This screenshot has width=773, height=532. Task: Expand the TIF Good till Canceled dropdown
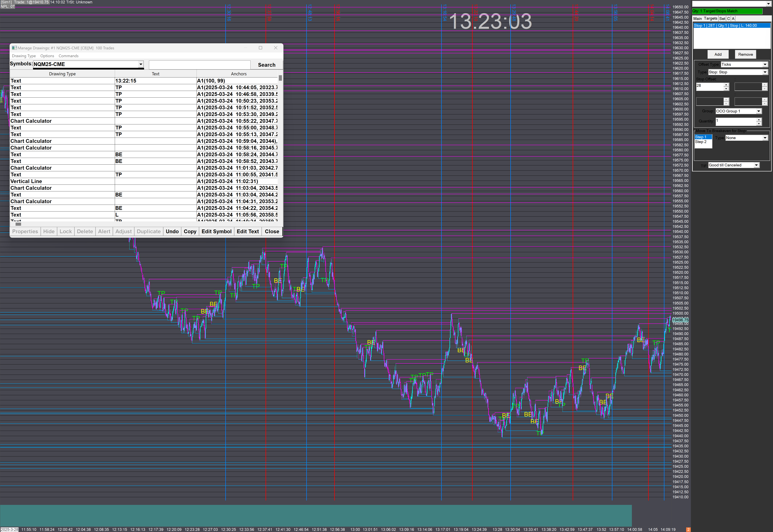[756, 165]
